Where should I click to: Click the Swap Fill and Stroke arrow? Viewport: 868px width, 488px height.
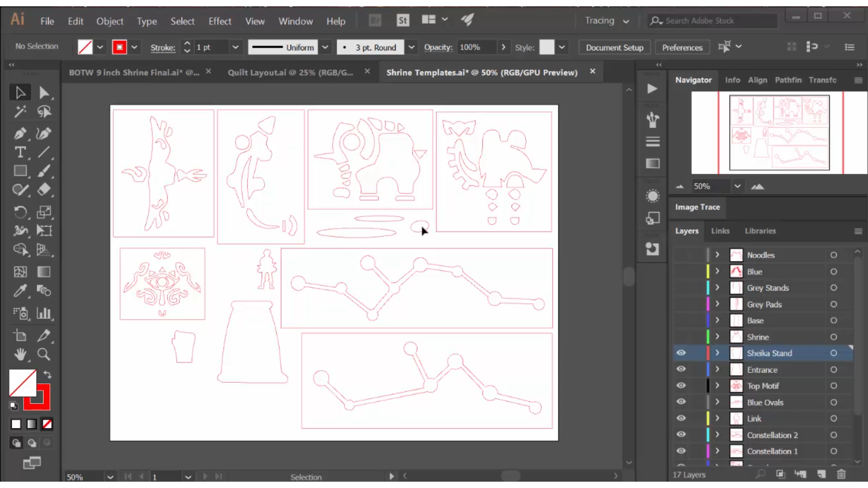[x=47, y=375]
